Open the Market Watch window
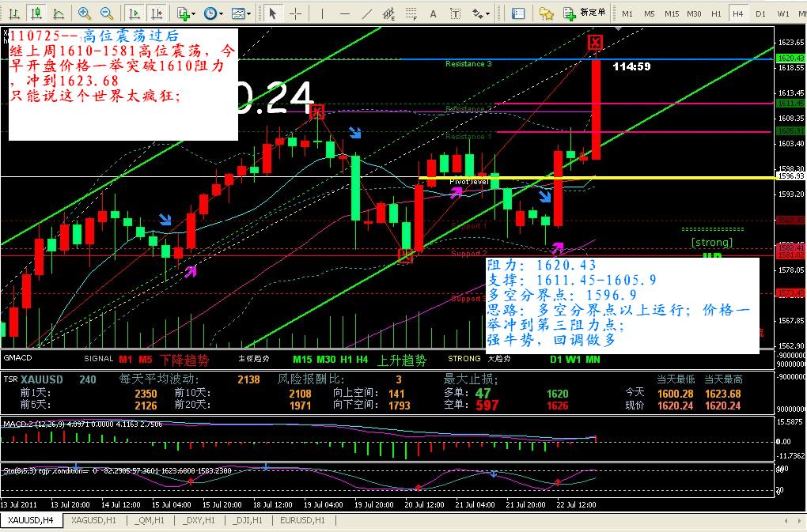Screen dimensions: 807x532 pyautogui.click(x=517, y=13)
